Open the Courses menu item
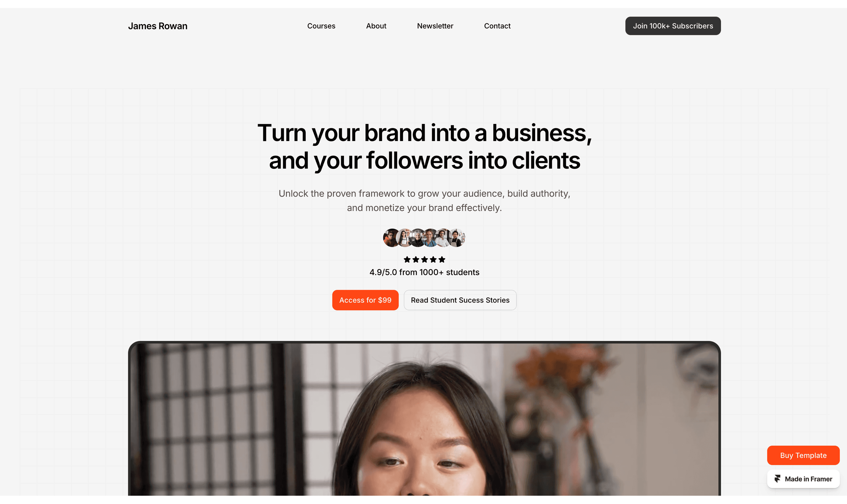 coord(321,26)
